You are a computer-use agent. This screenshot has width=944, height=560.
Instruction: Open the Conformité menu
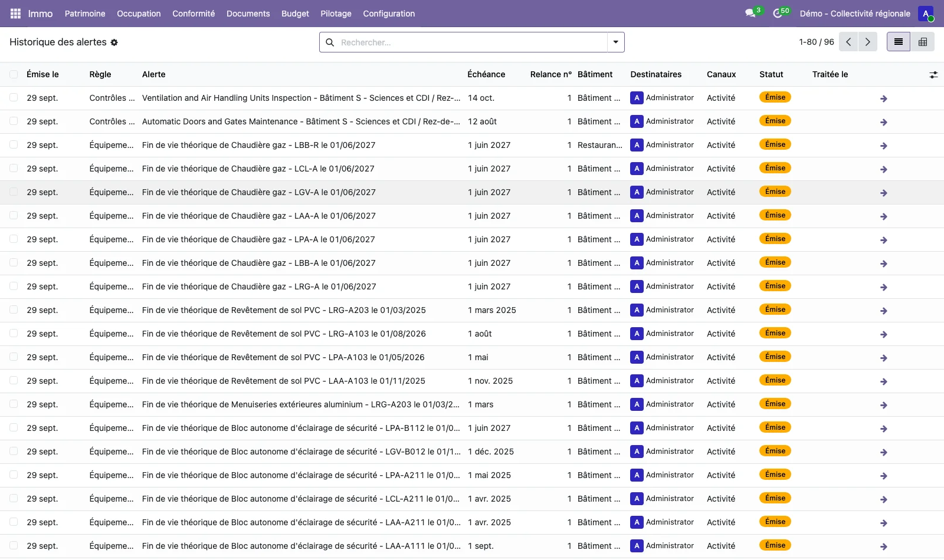[194, 14]
